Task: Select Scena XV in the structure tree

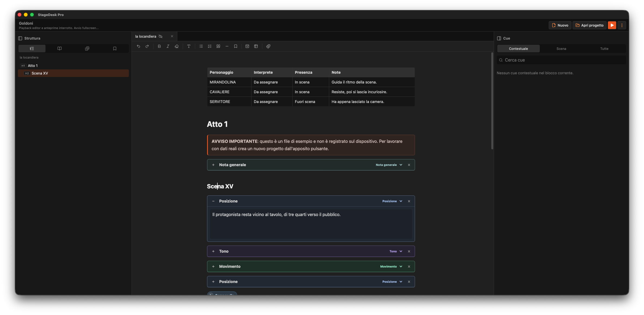Action: [73, 73]
